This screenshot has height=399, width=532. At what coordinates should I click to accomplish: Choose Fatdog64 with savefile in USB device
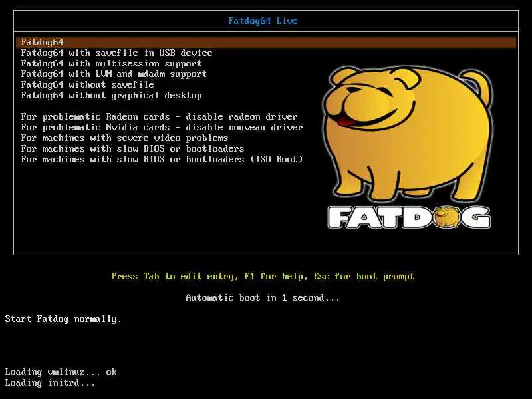point(116,53)
